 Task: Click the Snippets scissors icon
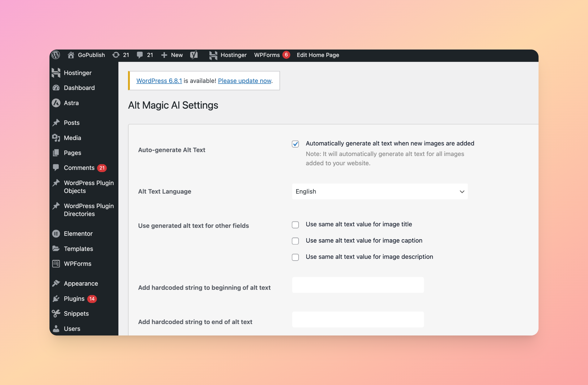click(x=56, y=314)
